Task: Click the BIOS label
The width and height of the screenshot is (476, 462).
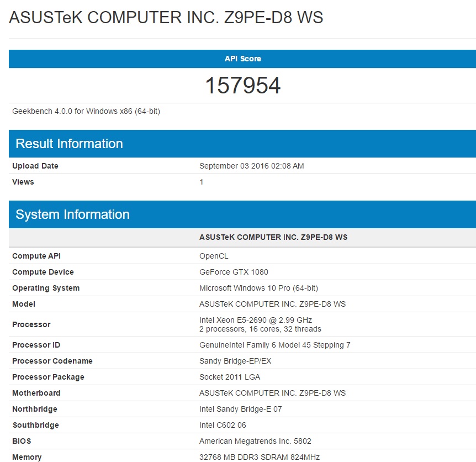Action: click(x=22, y=441)
